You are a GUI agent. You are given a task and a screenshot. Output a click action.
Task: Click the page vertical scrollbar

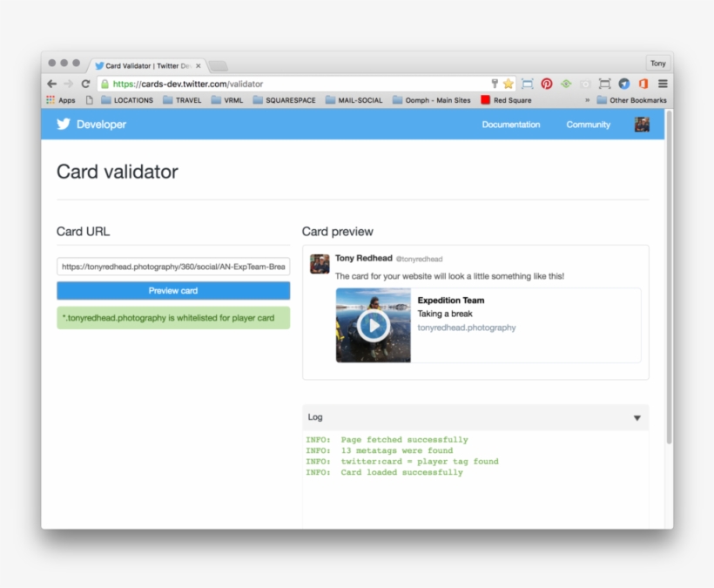coord(669,278)
